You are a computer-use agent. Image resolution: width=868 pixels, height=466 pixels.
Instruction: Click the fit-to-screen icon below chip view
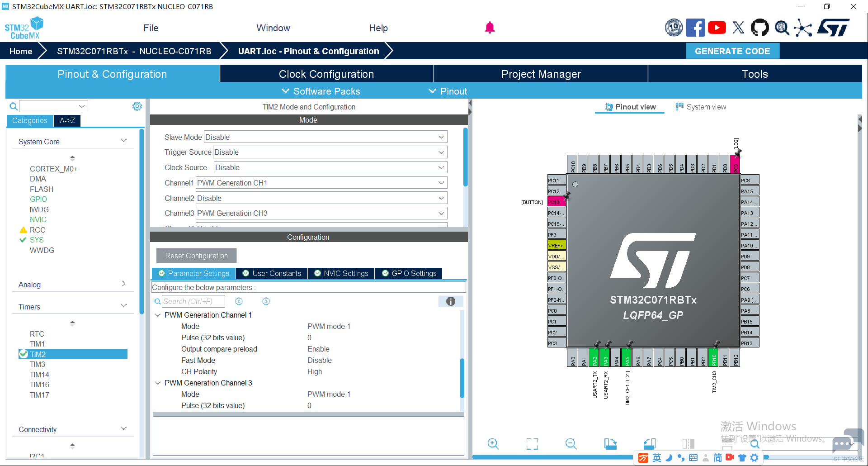(x=532, y=444)
